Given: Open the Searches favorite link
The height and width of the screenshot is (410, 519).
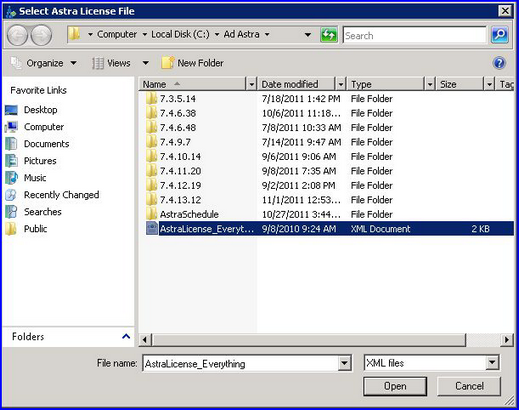Looking at the screenshot, I should [43, 212].
